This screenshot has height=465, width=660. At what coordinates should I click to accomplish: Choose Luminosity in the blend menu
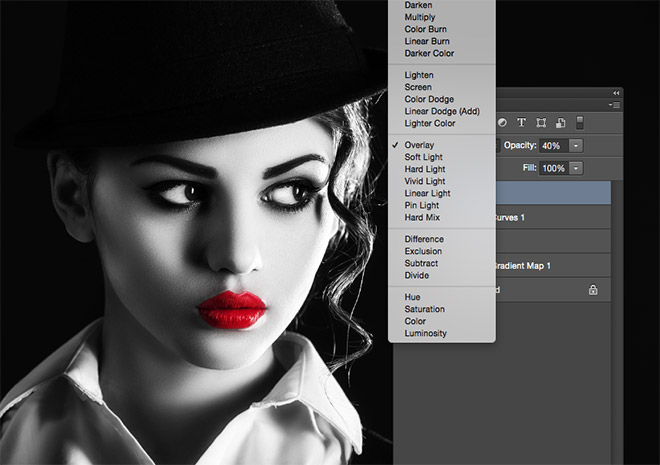tap(425, 333)
